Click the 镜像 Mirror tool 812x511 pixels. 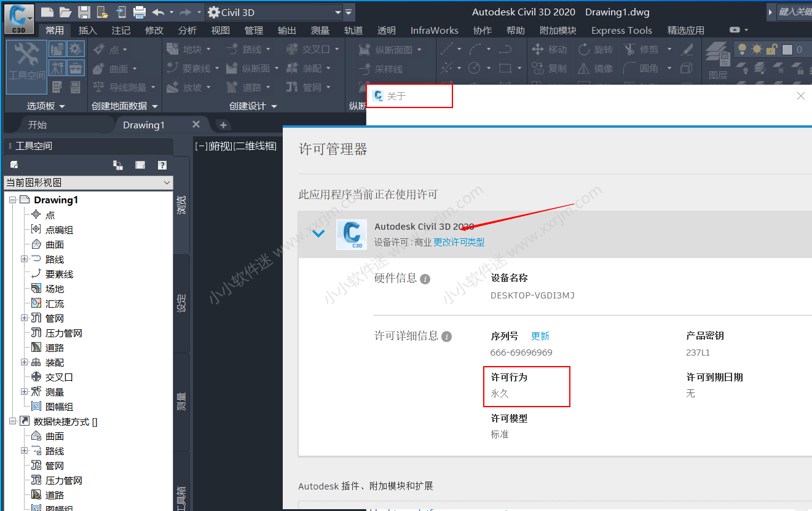596,68
